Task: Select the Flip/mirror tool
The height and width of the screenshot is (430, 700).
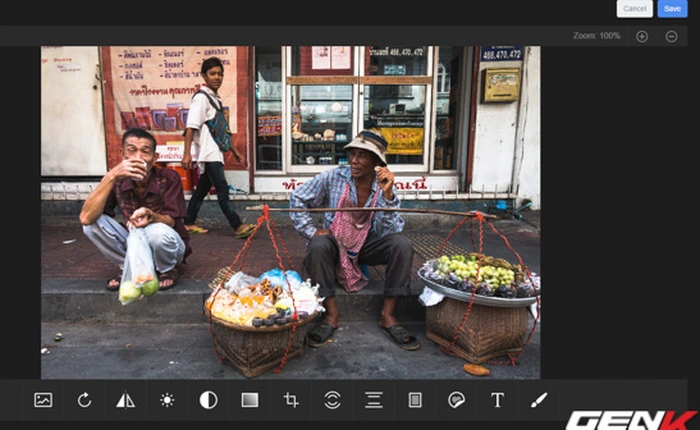Action: coord(125,400)
